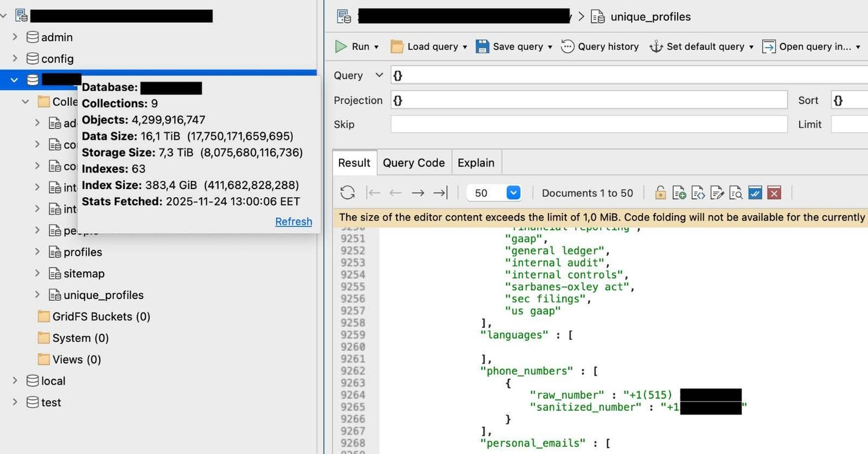Click the red X discard icon
Viewport: 868px width, 454px height.
774,193
